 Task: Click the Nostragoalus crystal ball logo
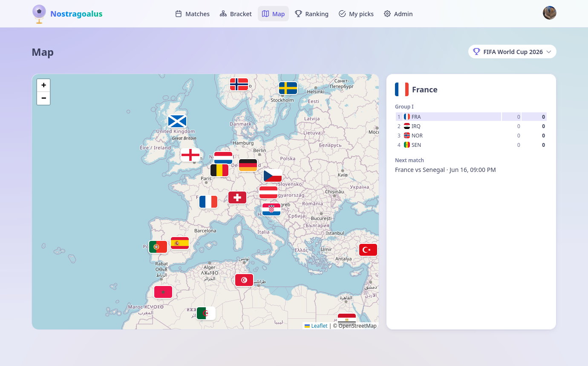[x=39, y=14]
